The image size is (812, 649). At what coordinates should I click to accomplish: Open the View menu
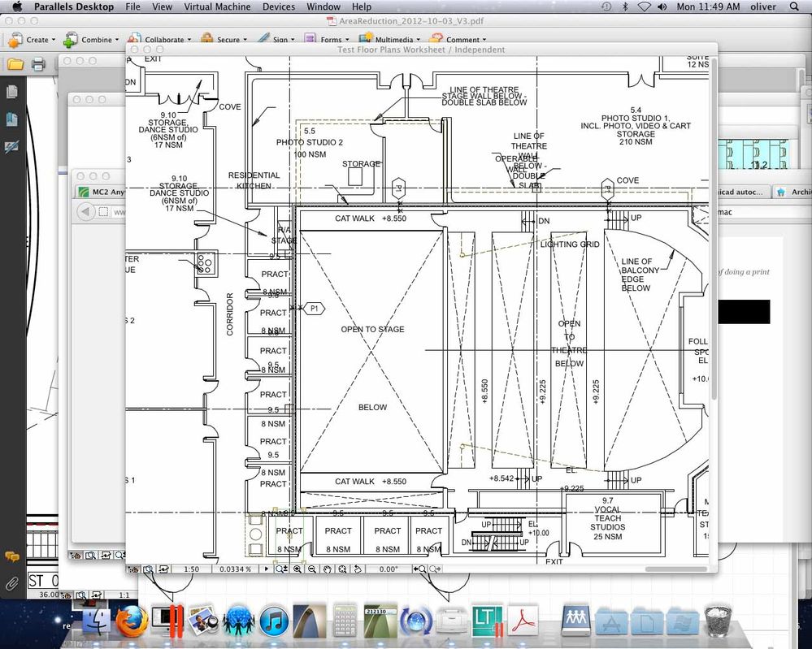[x=162, y=6]
